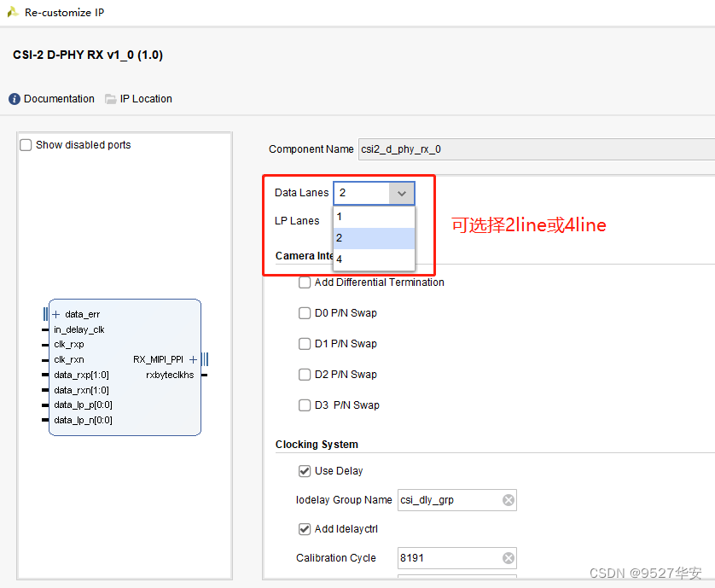
Task: Clear the Calibration Cycle value
Action: pos(509,558)
